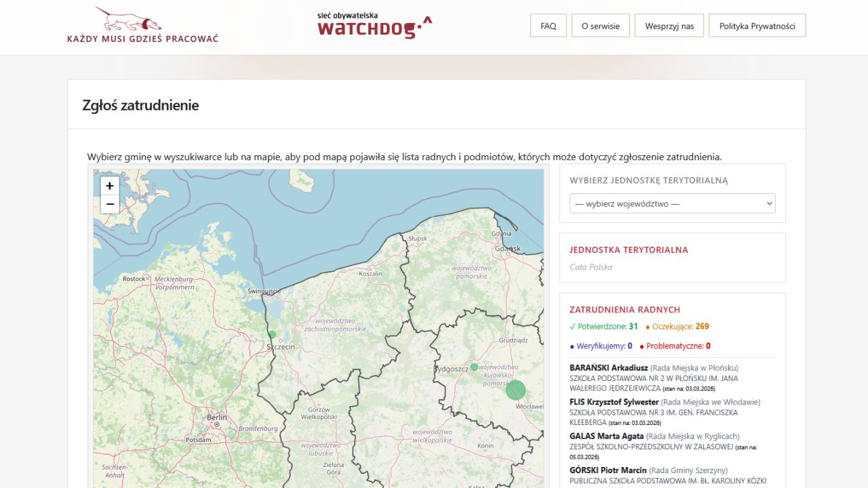
Task: Select the green marker near Szczecin
Action: coord(272,334)
